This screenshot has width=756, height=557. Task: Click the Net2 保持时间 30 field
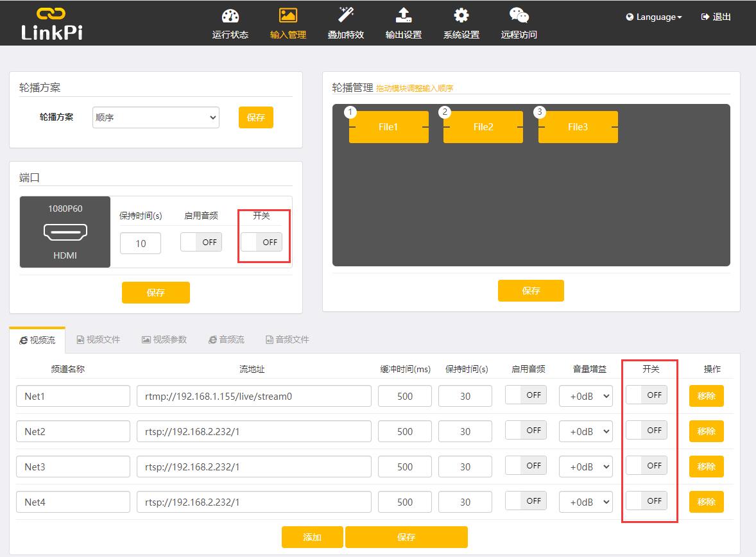[465, 432]
